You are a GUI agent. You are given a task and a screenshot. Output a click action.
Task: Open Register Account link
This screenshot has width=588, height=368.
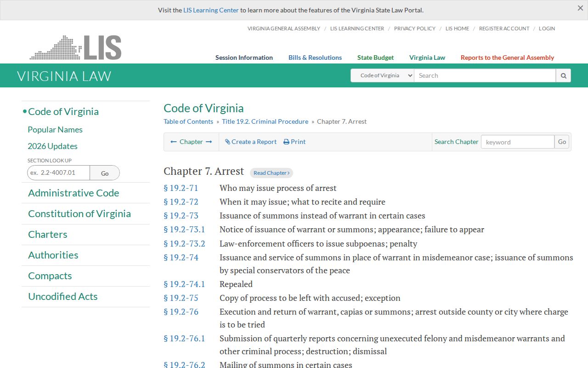504,29
